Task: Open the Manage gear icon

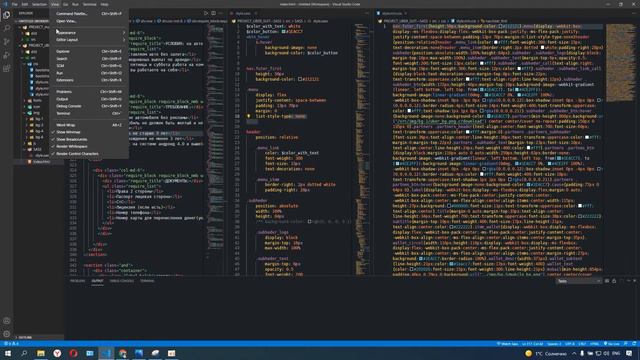Action: point(7,334)
